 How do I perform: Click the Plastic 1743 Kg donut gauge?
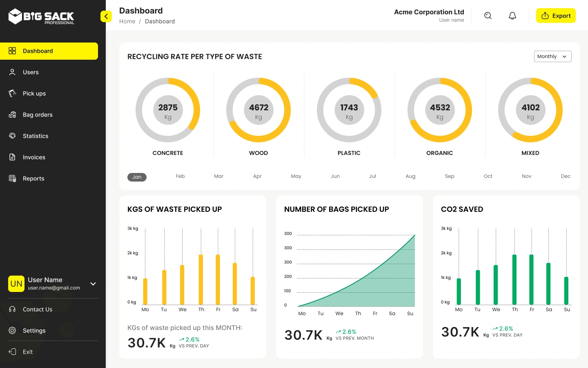coord(349,110)
